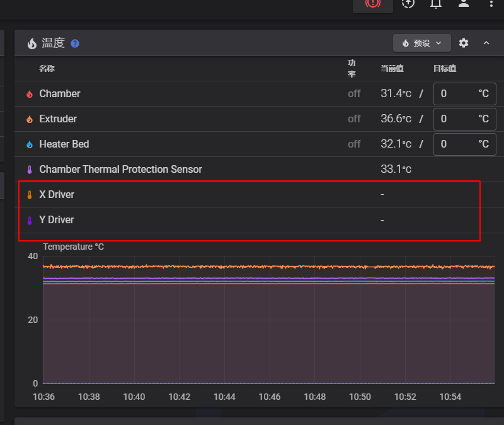Open the temperature panel settings gear
This screenshot has width=504, height=425.
pos(464,43)
